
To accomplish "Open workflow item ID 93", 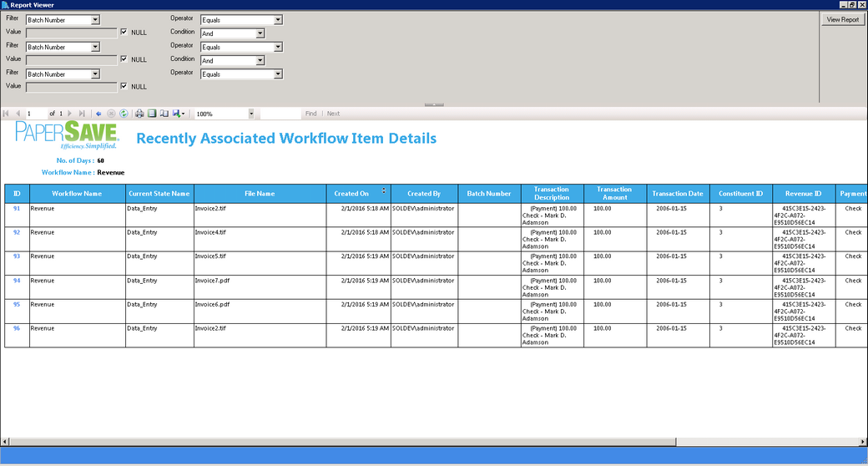I will [17, 256].
